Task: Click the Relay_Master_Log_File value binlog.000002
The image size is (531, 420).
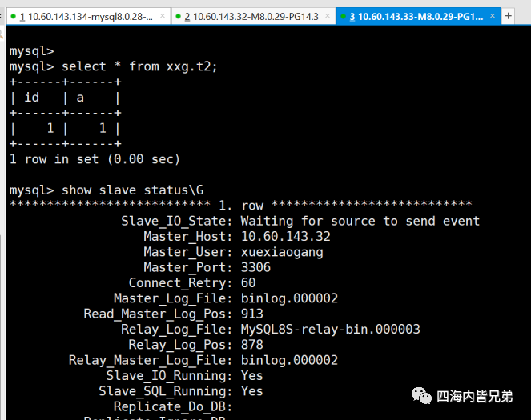Action: click(x=289, y=360)
